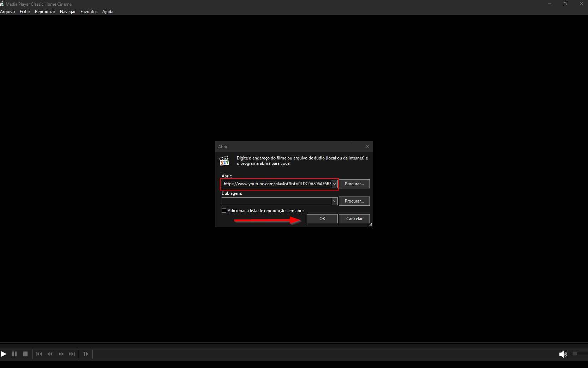The height and width of the screenshot is (368, 588).
Task: Open the Favoritos menu
Action: coord(89,11)
